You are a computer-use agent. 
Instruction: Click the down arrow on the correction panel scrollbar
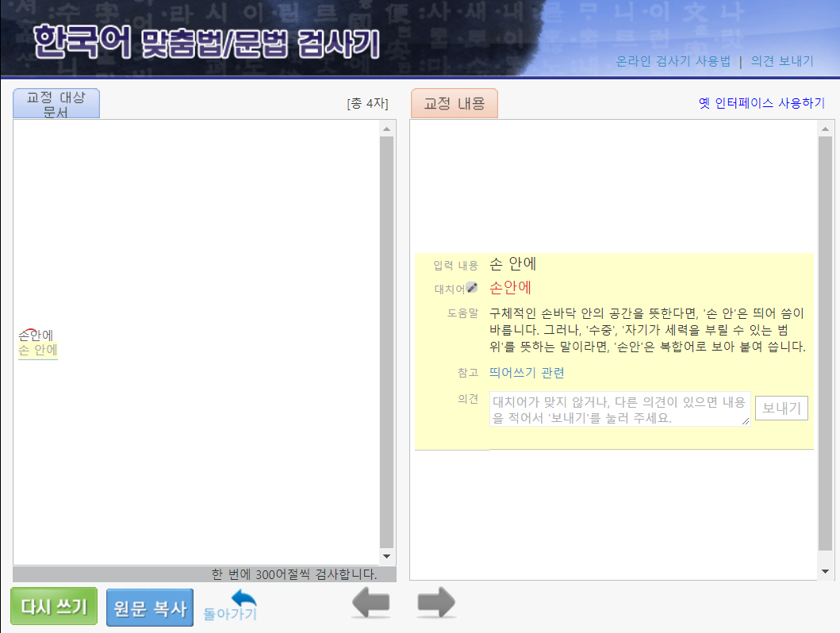coord(825,570)
